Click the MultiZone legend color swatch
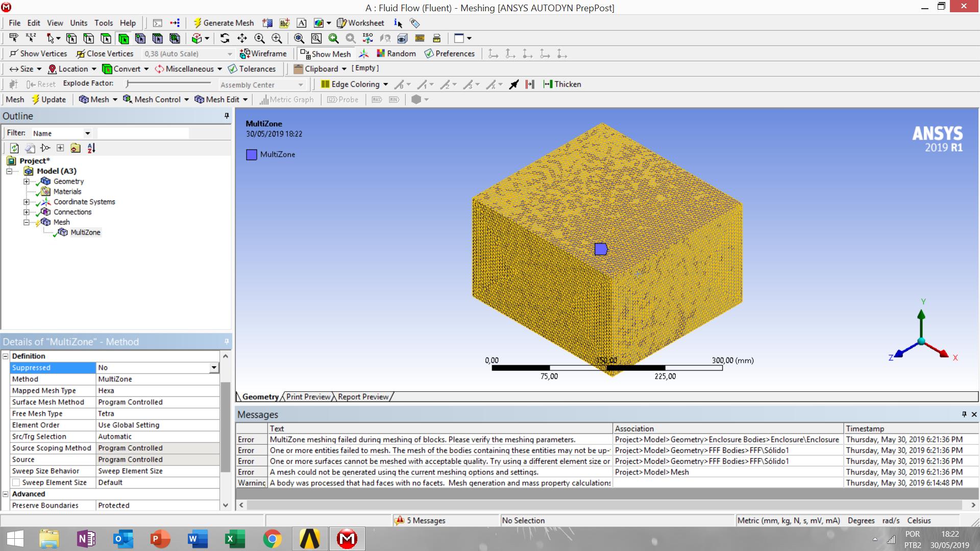980x551 pixels. (252, 155)
